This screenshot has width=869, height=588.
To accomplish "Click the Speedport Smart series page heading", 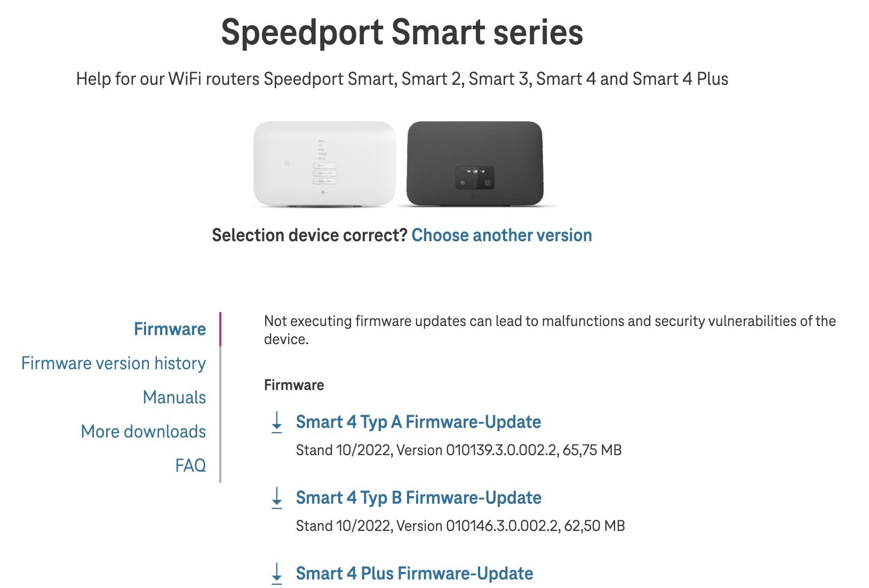I will 402,33.
